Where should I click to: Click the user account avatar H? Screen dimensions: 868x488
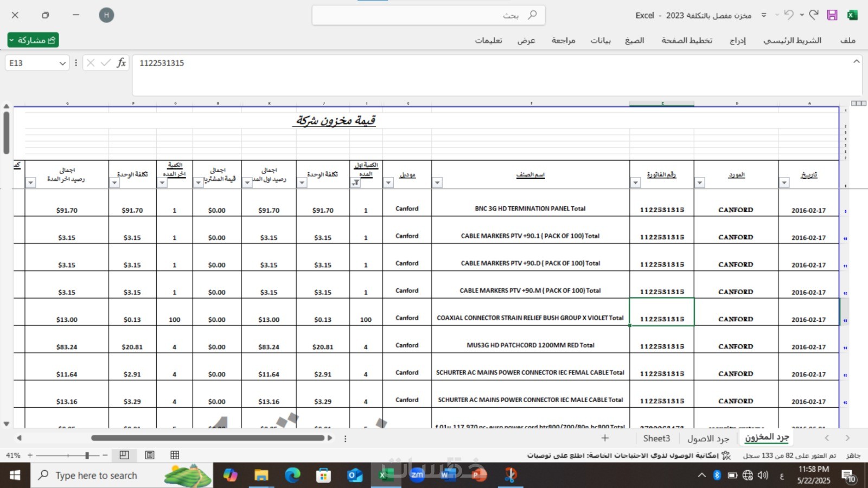pos(106,15)
